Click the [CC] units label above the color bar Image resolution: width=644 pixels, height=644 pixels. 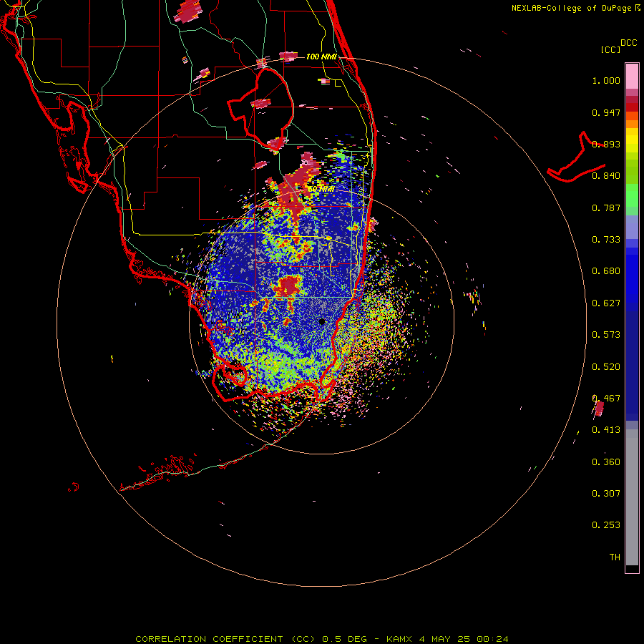tap(611, 49)
